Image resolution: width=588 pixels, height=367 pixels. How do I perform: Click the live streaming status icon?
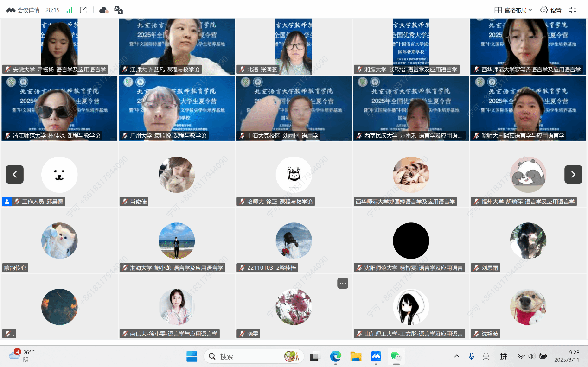[x=118, y=10]
